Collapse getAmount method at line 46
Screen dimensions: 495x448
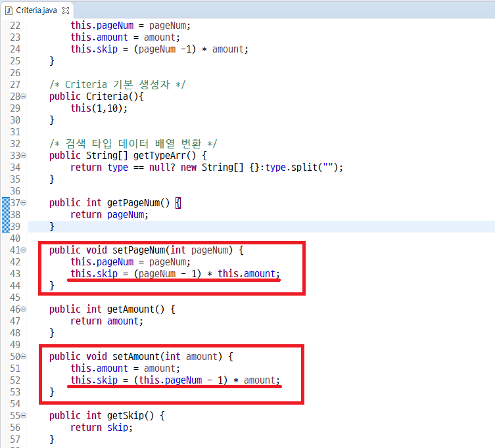[x=24, y=309]
